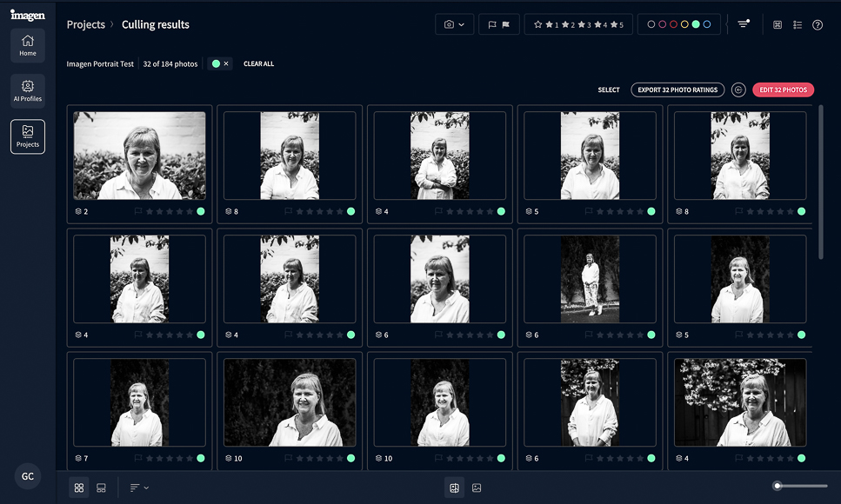
Task: Remove the green color filter chip
Action: (x=226, y=64)
